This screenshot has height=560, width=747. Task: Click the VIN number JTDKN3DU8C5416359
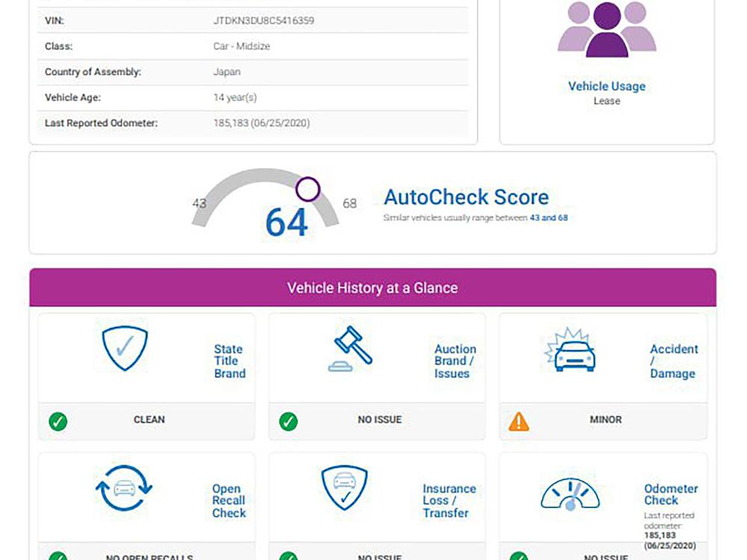pos(264,21)
